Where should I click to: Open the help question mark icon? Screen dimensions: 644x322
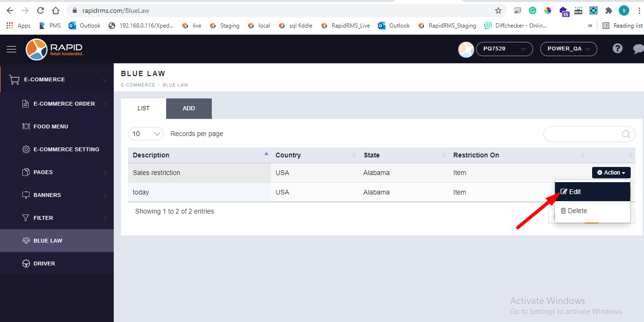tap(617, 49)
